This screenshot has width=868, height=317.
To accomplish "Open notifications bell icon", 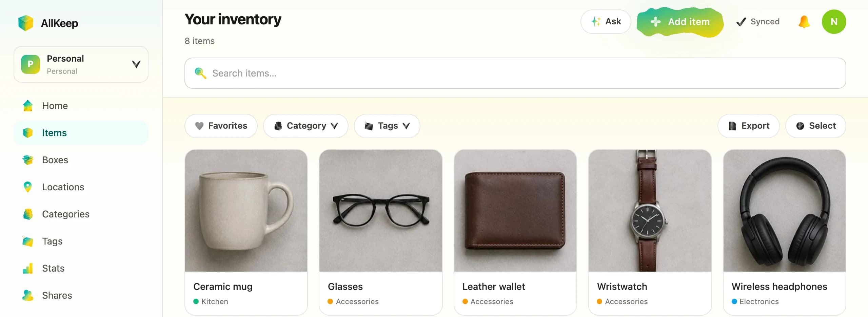I will 804,22.
